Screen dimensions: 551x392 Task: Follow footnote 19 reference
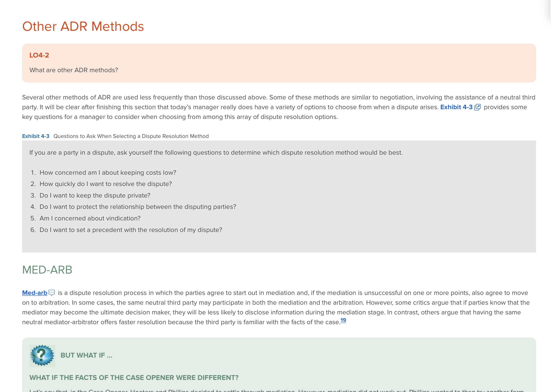tap(343, 320)
